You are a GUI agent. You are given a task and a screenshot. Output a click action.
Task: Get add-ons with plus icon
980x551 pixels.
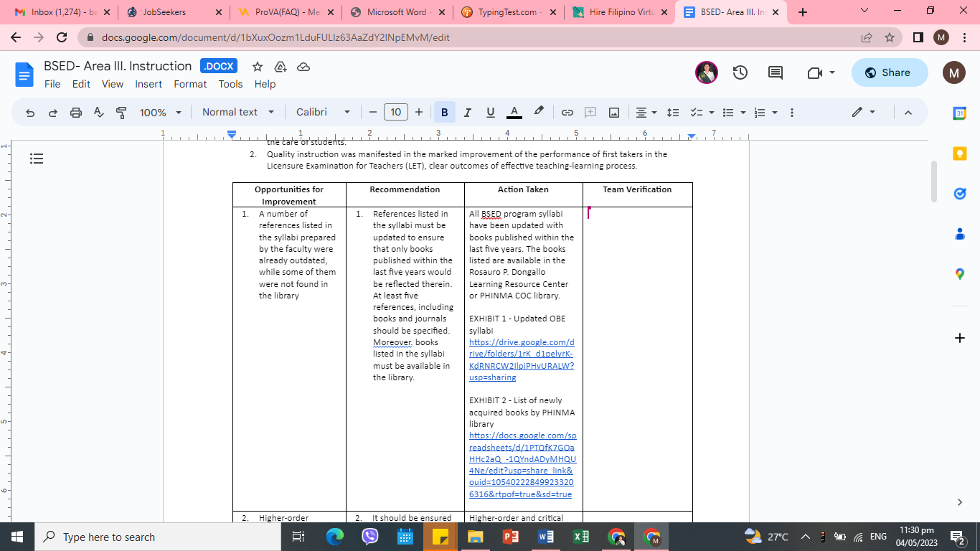click(x=960, y=337)
